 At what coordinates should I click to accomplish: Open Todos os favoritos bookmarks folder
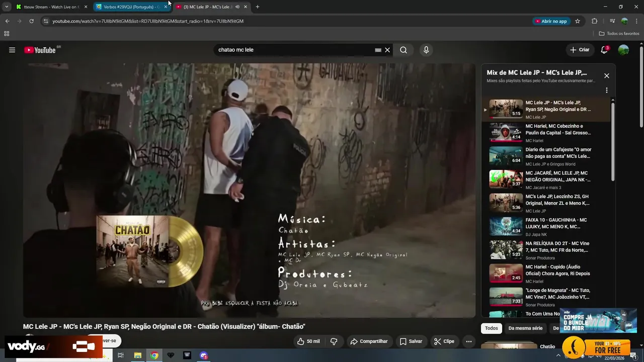pos(619,34)
